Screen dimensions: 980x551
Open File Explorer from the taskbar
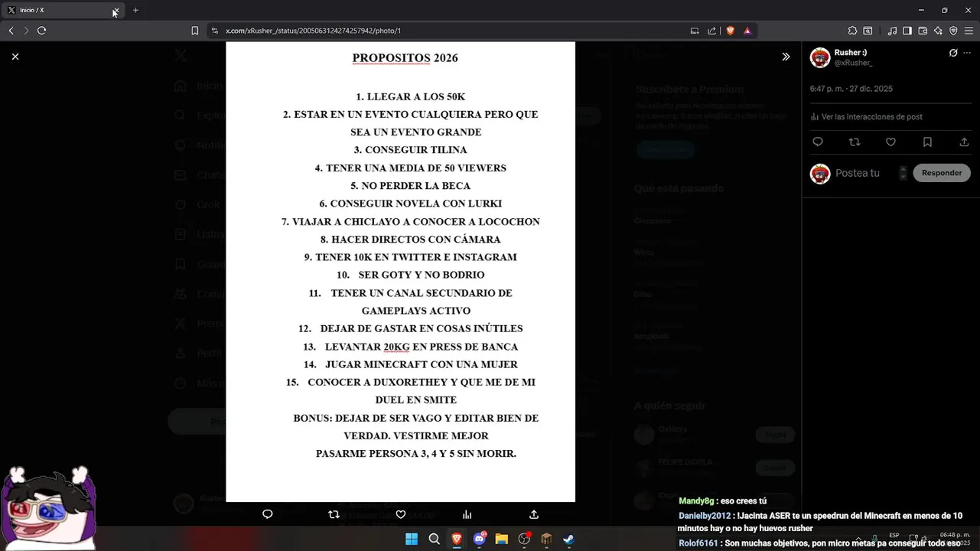pos(502,539)
